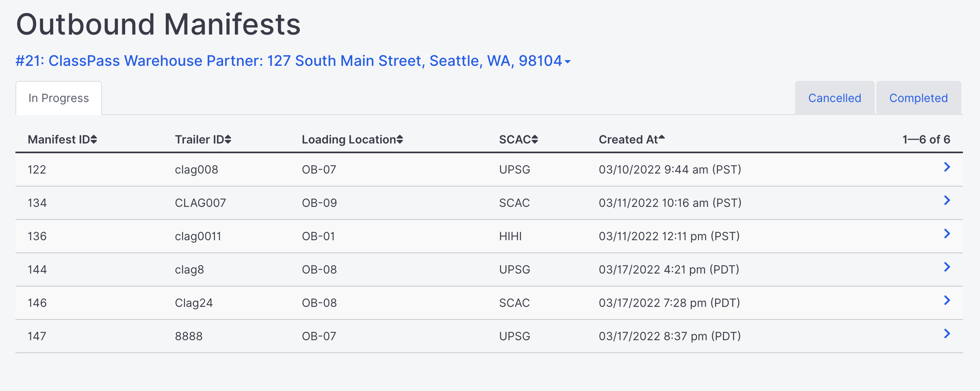
Task: Toggle Created At sort order
Action: (631, 139)
